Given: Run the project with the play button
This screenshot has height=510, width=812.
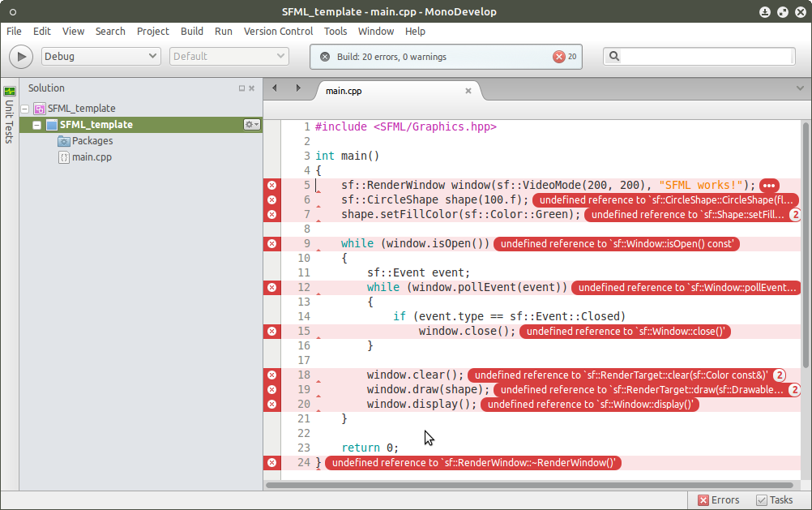Looking at the screenshot, I should 21,57.
